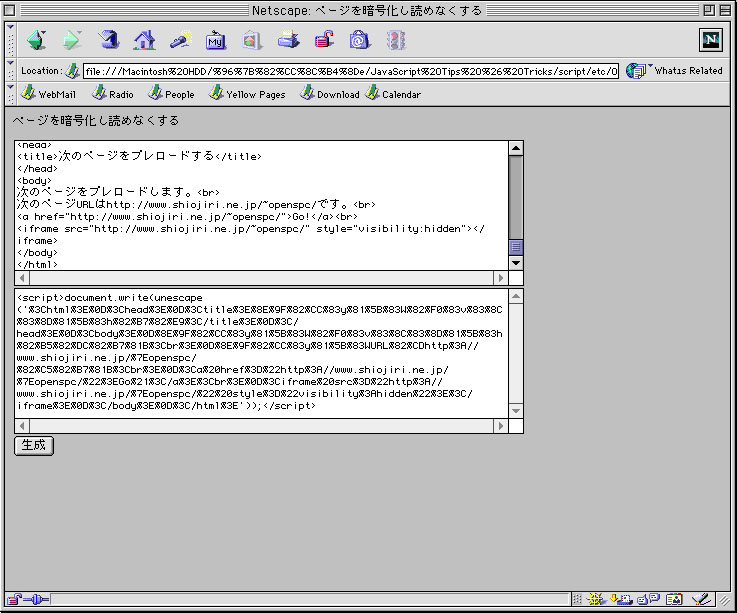The height and width of the screenshot is (613, 737).
Task: Click the '<script>document.write(unescape' line
Action: point(110,298)
